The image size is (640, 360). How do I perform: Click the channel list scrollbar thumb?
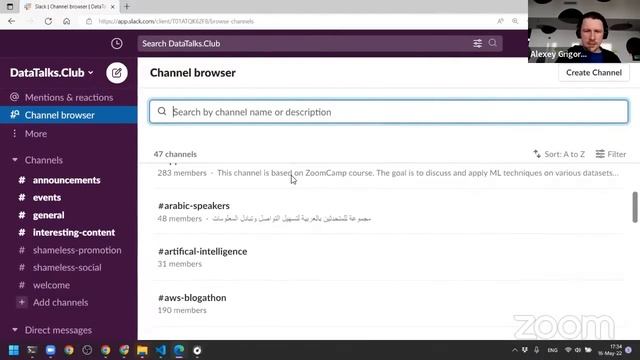click(x=635, y=207)
